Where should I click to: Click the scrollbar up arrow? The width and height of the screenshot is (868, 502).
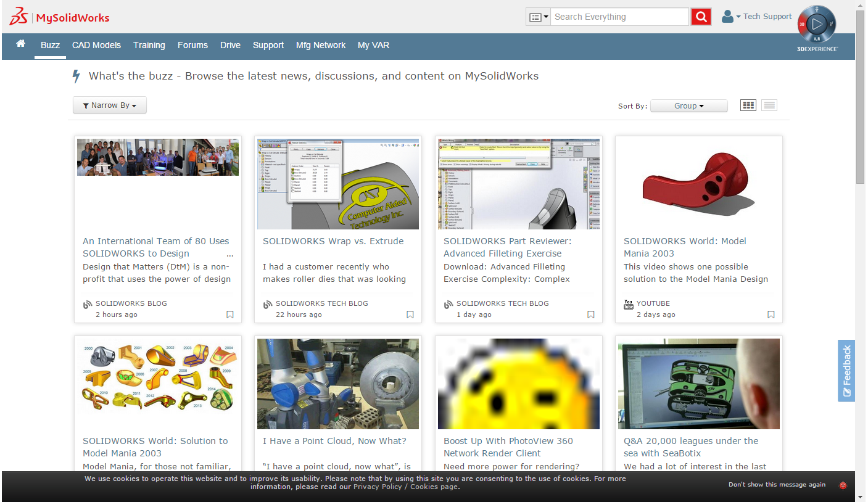pos(861,5)
